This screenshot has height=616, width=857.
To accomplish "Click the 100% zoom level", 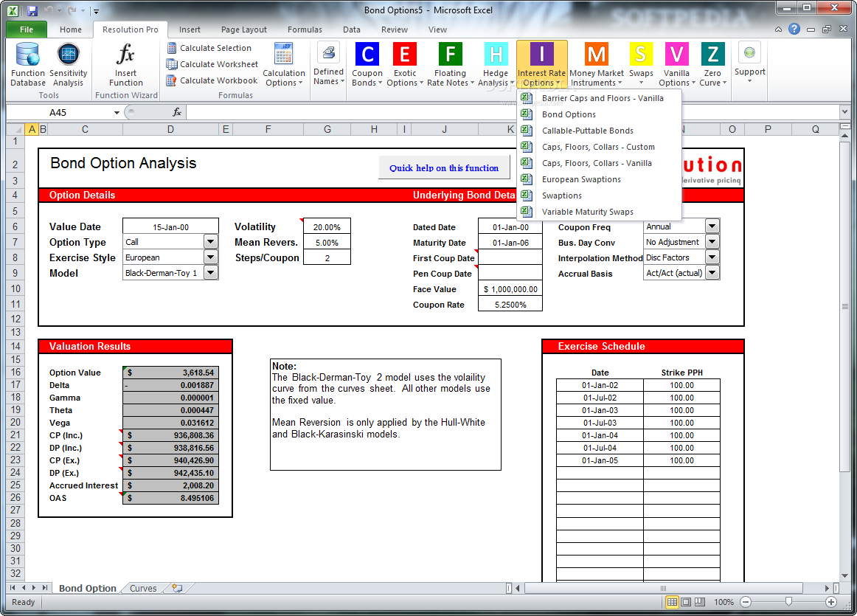I will coord(724,602).
